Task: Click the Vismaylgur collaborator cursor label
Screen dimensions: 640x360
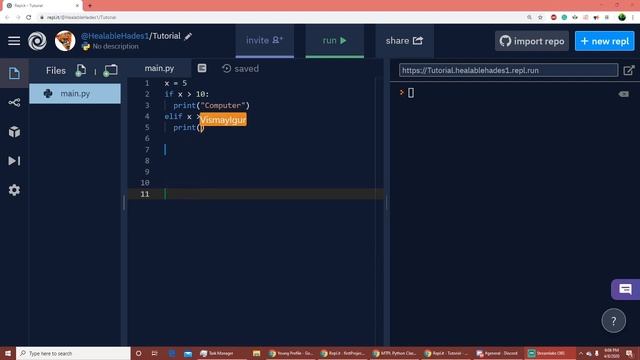Action: 223,120
